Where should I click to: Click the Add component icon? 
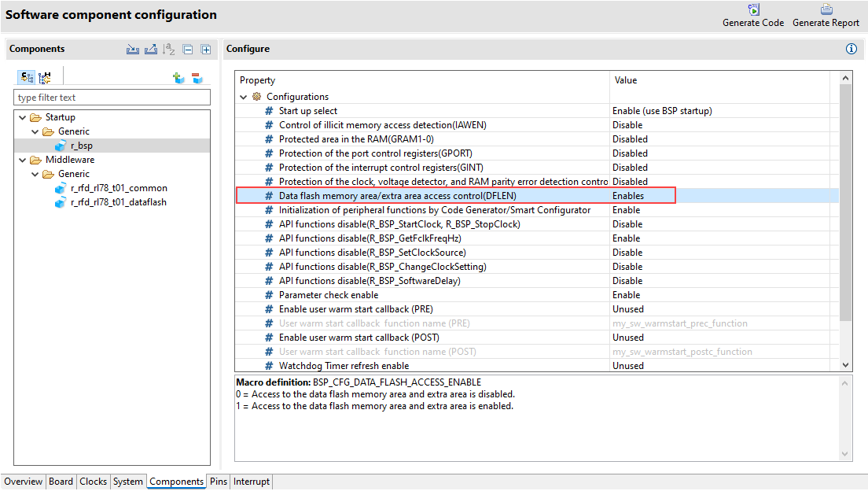coord(178,78)
